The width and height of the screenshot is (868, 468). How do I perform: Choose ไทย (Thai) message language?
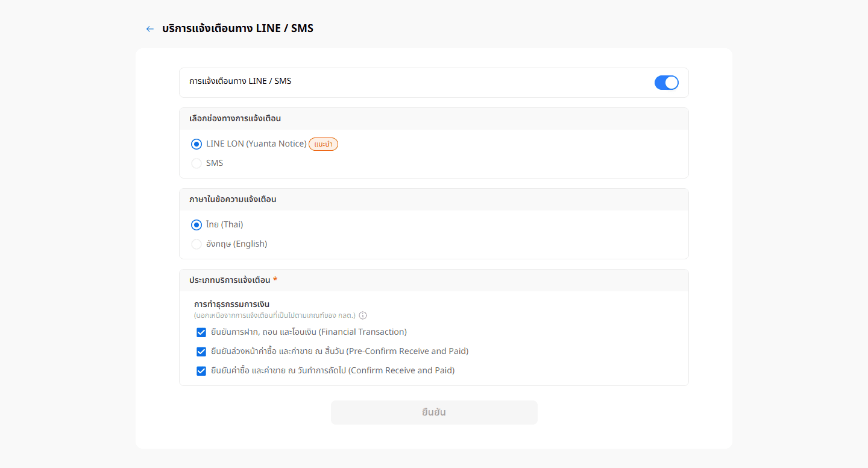pyautogui.click(x=197, y=225)
